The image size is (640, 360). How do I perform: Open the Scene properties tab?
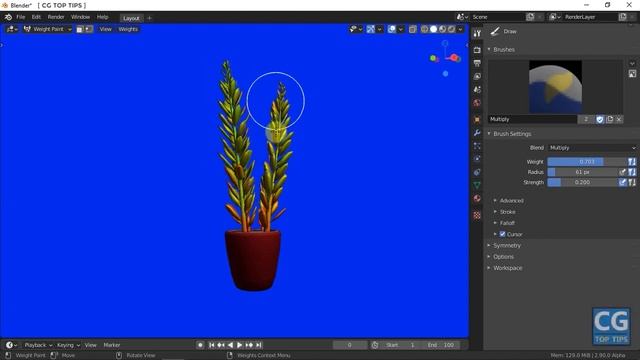point(477,90)
